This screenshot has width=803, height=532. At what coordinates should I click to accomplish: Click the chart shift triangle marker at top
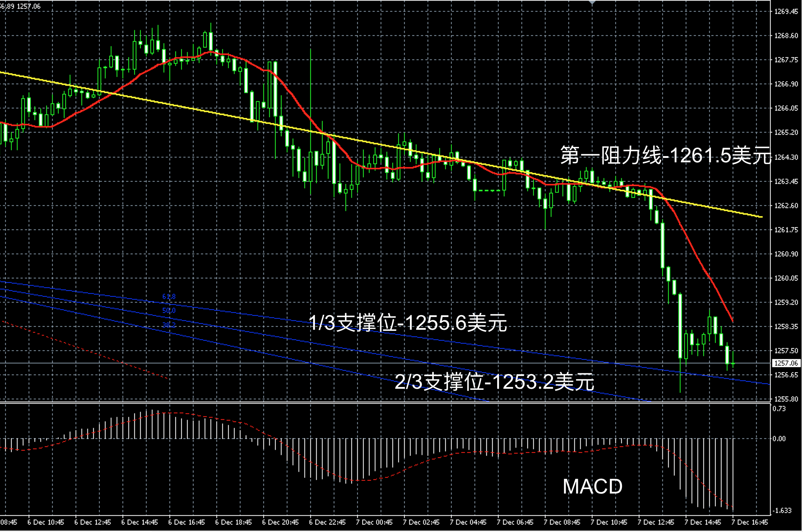click(x=592, y=2)
